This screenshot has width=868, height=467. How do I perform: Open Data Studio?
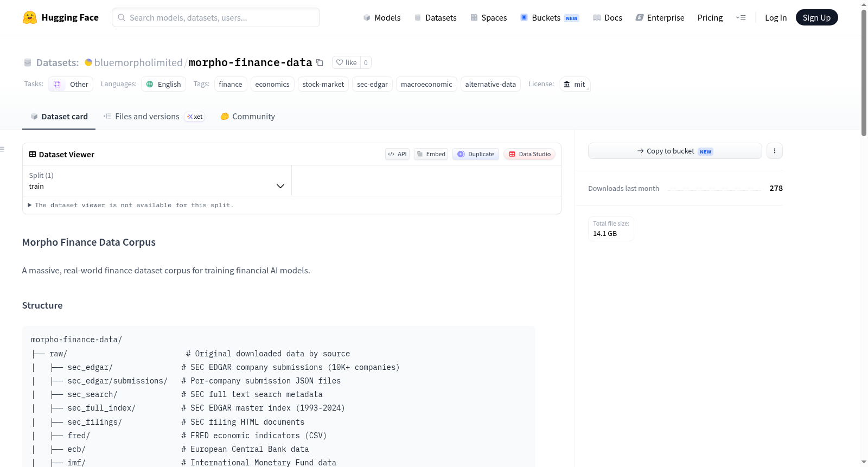tap(529, 154)
